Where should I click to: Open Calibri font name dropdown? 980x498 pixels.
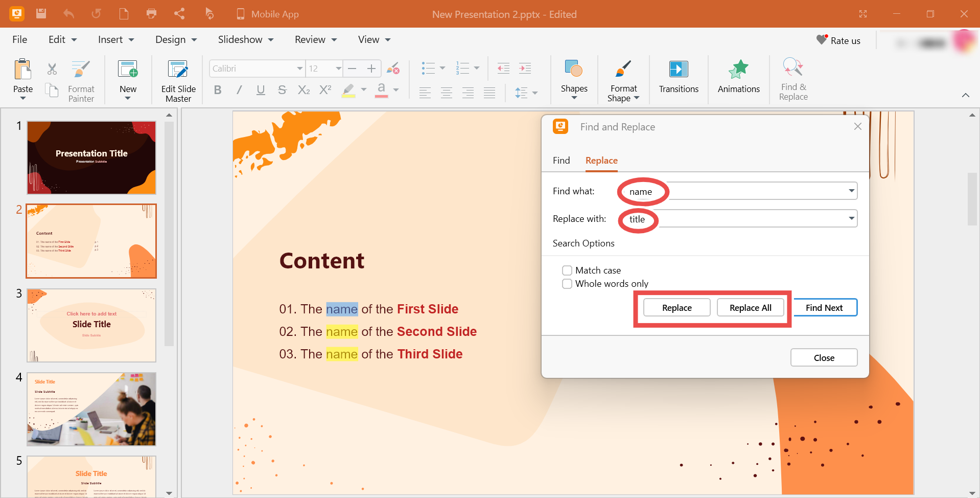tap(300, 69)
